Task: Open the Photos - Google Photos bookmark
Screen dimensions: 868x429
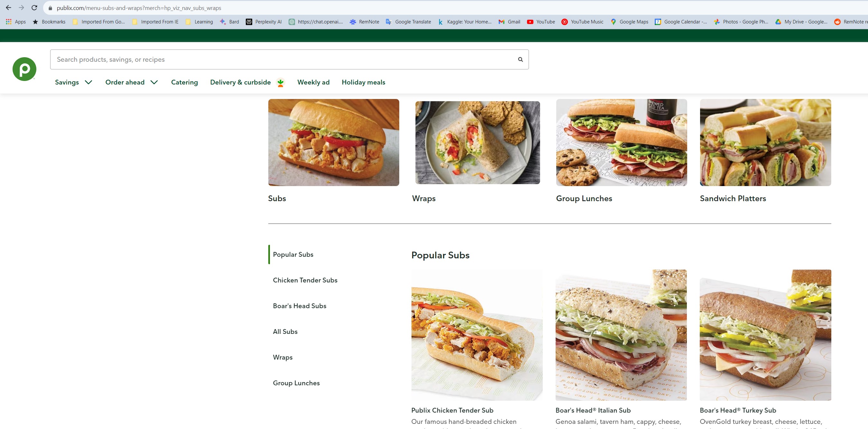Action: pos(741,22)
